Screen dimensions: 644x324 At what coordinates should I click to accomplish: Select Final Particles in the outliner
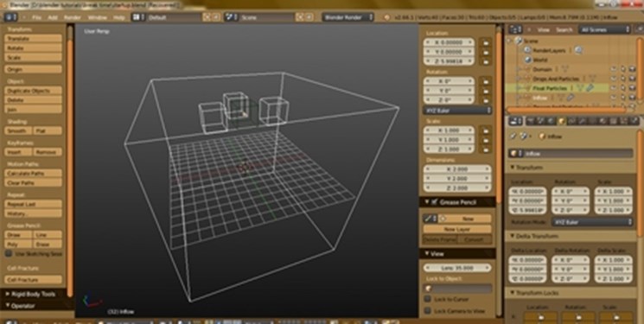550,88
